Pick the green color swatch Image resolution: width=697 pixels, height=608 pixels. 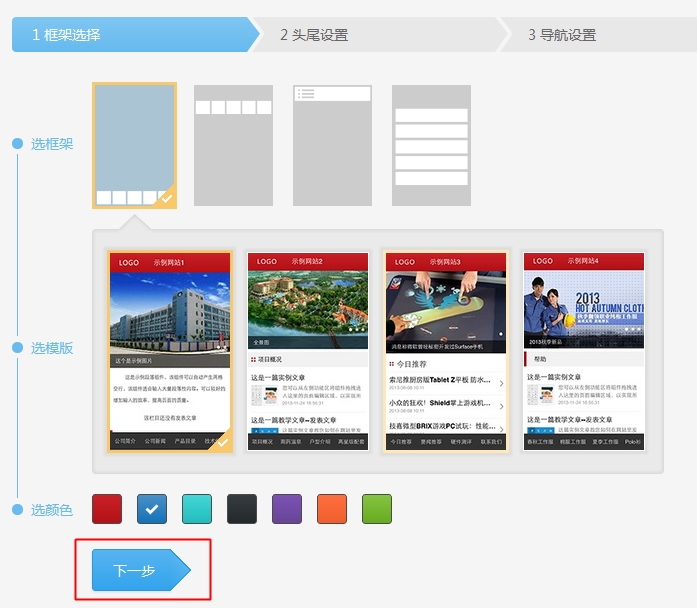click(x=377, y=509)
